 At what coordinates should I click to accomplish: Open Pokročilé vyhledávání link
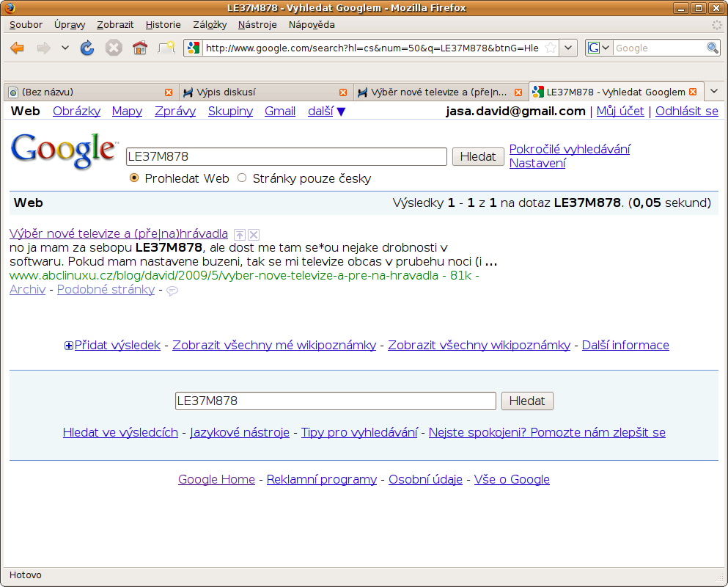pos(570,149)
